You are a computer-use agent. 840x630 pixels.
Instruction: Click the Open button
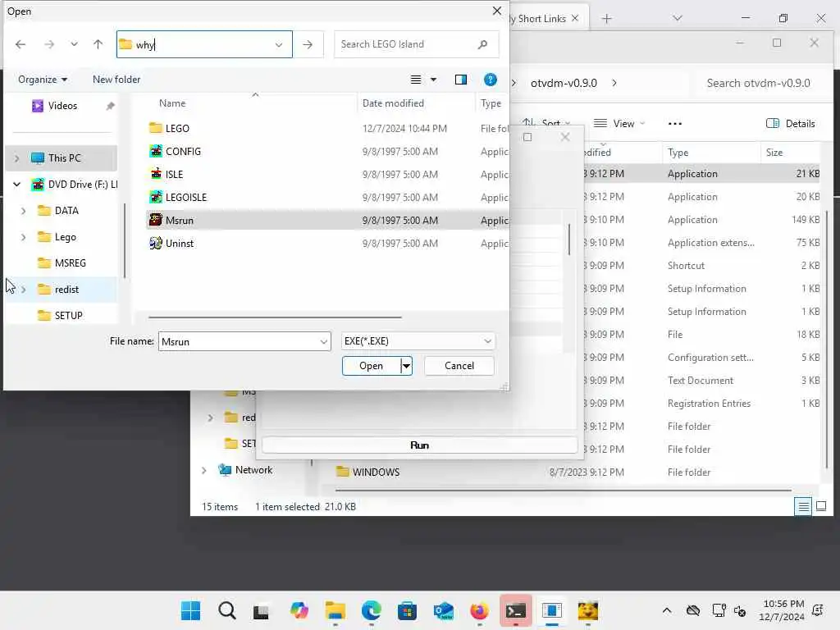coord(372,366)
